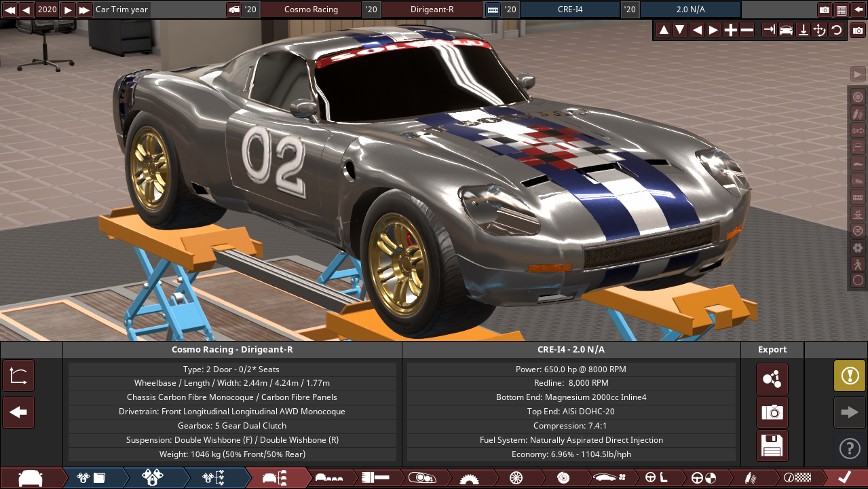Open the list menu icon in the top bar

[842, 10]
